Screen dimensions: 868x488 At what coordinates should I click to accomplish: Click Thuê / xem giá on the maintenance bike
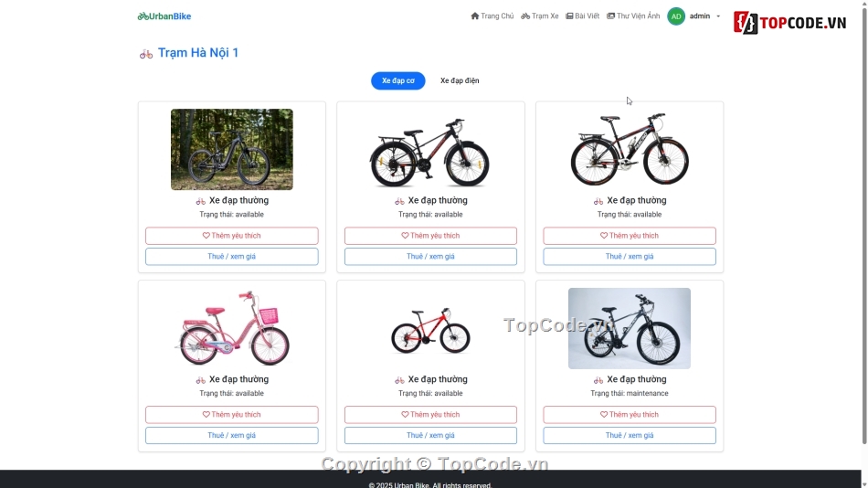[x=630, y=435]
